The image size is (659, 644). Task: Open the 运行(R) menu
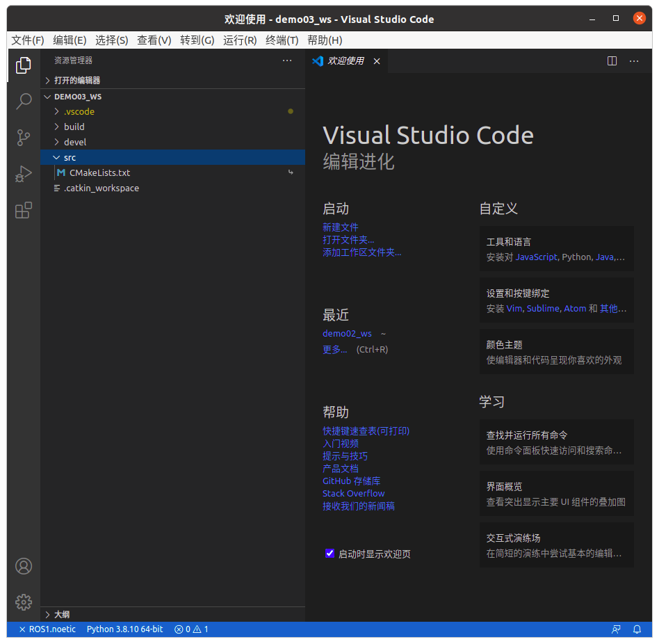[x=239, y=40]
